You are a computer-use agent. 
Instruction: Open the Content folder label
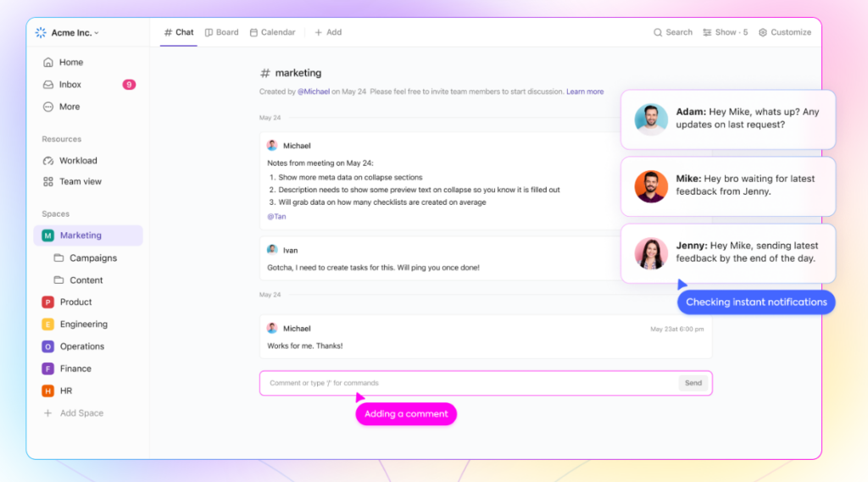86,280
